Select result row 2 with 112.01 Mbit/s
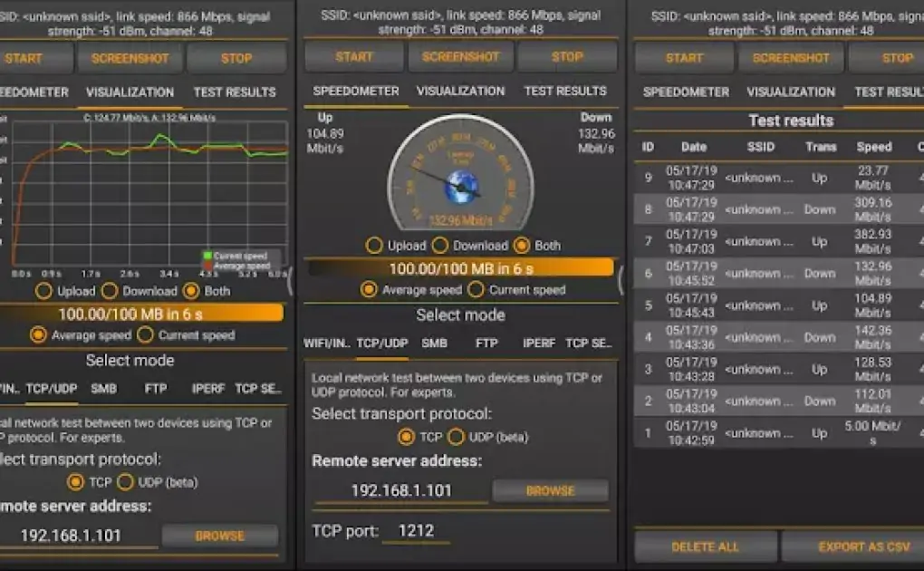The image size is (924, 571). [779, 401]
